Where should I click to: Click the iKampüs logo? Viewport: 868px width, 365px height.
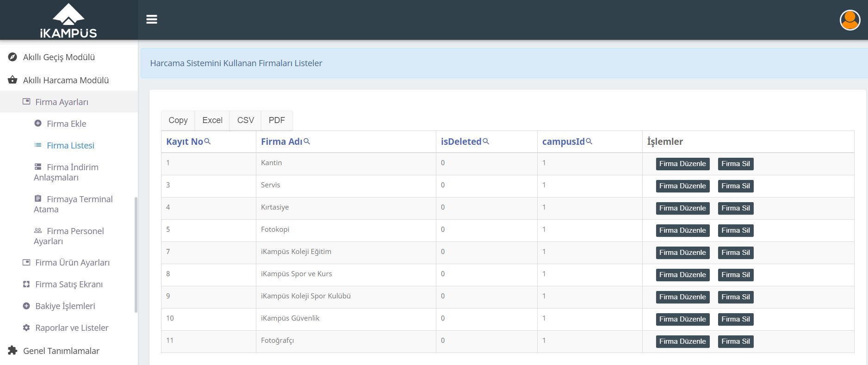coord(68,21)
